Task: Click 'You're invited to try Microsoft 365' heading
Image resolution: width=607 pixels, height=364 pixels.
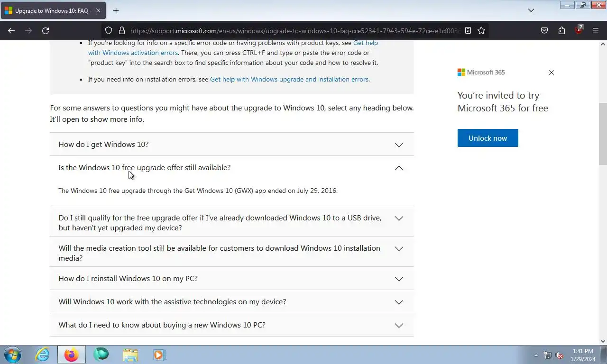Action: tap(503, 101)
